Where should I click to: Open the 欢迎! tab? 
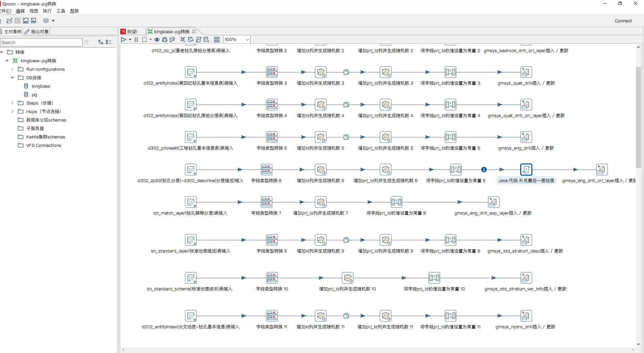[130, 31]
